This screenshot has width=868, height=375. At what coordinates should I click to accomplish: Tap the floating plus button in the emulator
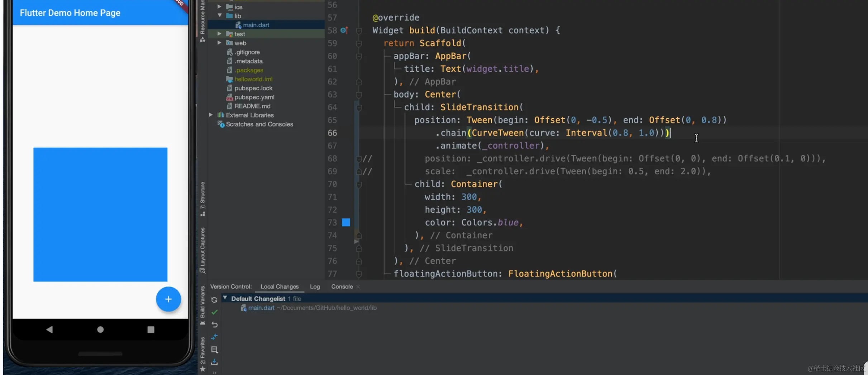168,299
